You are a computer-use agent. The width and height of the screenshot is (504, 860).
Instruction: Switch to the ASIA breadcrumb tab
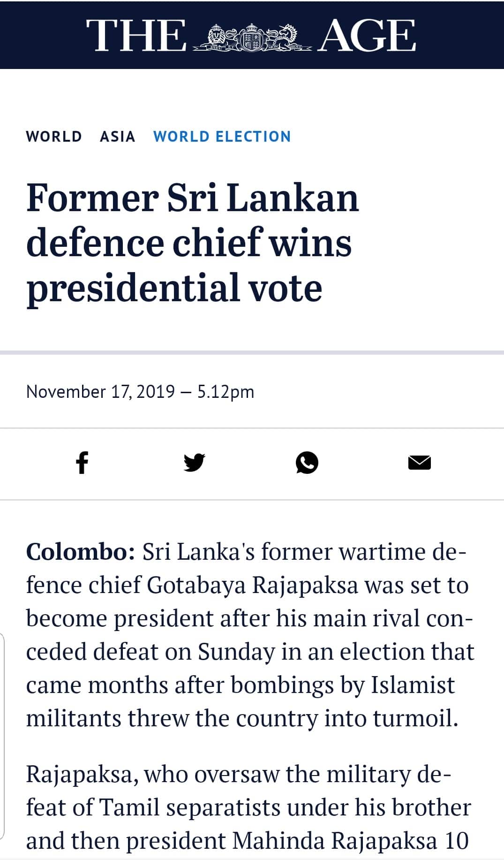117,137
